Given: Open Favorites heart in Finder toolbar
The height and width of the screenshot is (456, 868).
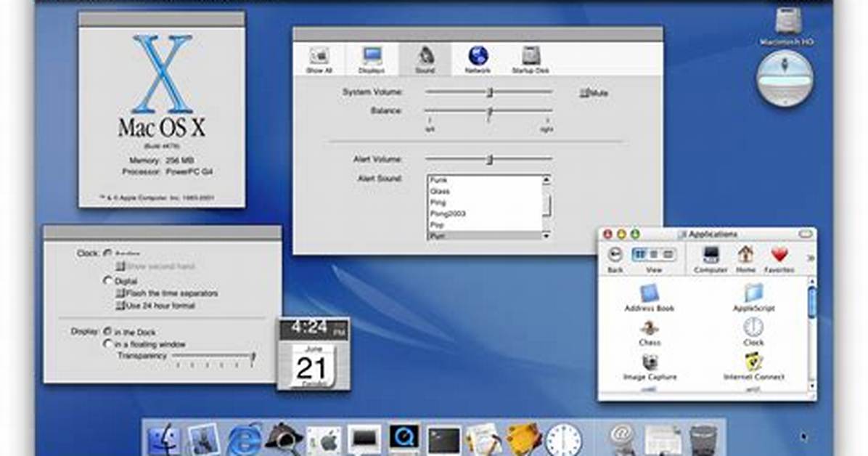Looking at the screenshot, I should 779,259.
